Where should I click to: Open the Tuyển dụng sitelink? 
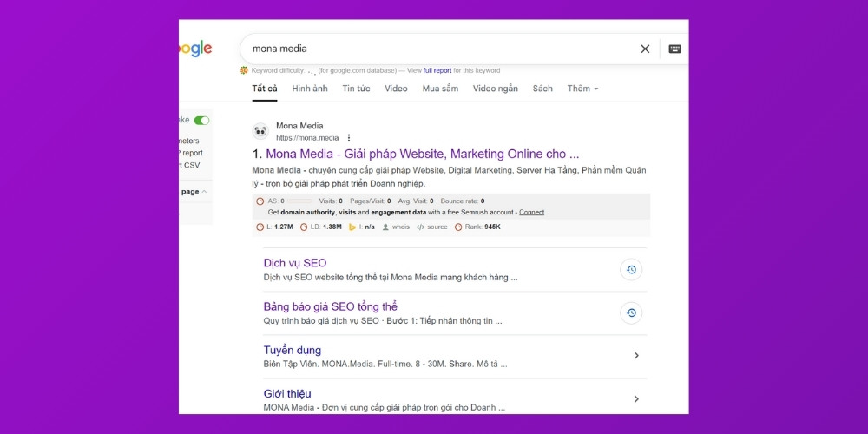pos(293,351)
